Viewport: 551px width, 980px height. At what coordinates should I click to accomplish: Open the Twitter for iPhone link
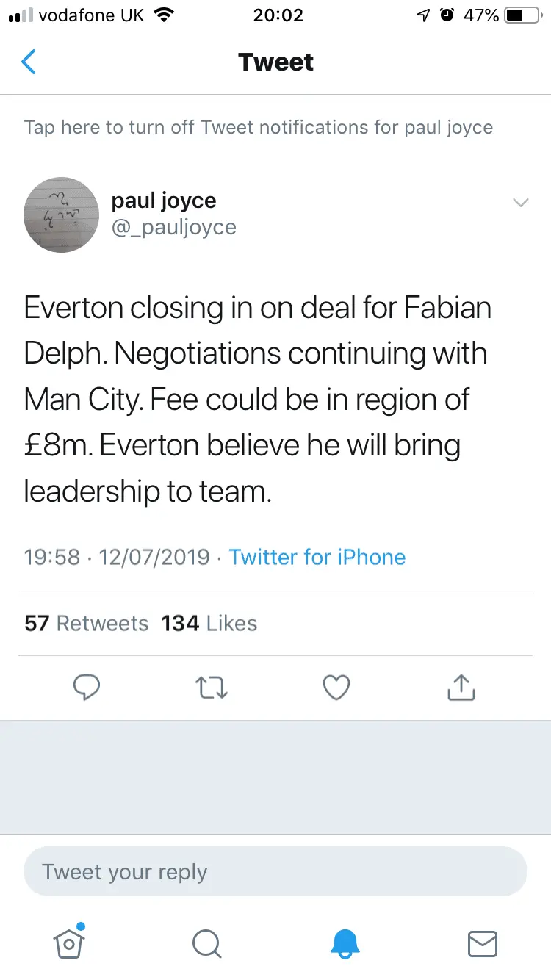click(x=317, y=557)
